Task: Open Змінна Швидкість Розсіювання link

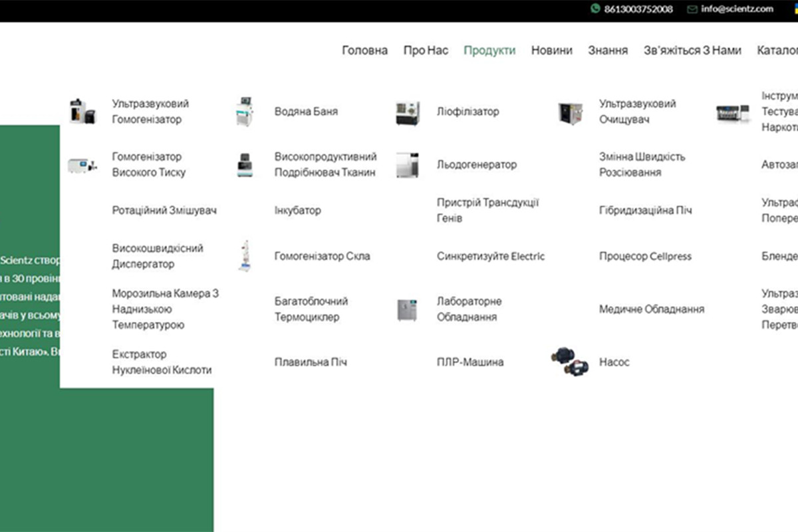Action: click(642, 165)
